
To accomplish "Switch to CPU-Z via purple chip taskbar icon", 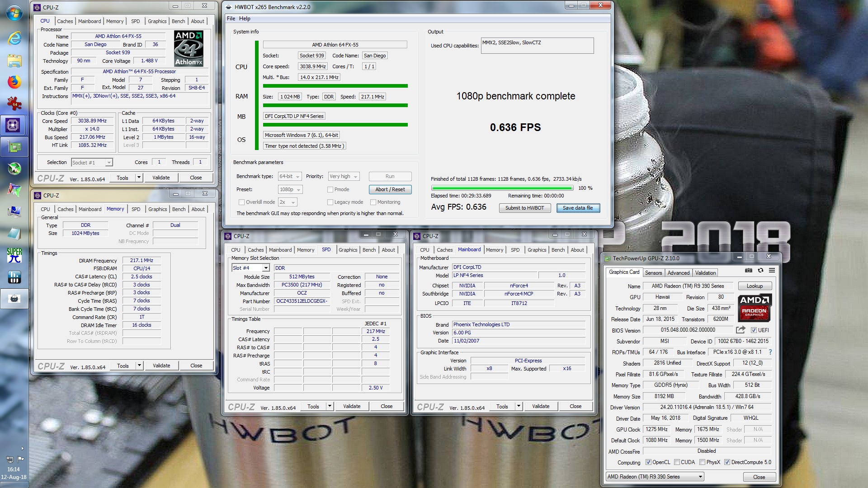I will (x=14, y=125).
